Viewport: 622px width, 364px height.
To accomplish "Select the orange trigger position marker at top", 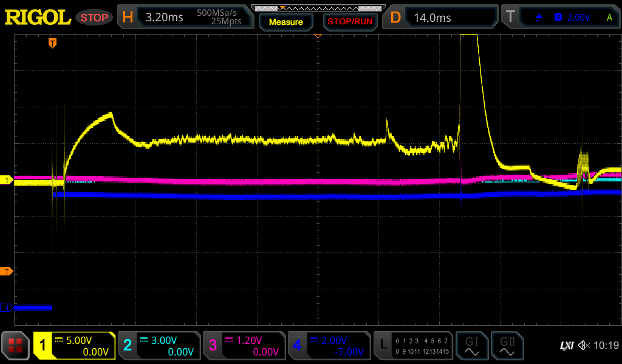I will click(53, 43).
